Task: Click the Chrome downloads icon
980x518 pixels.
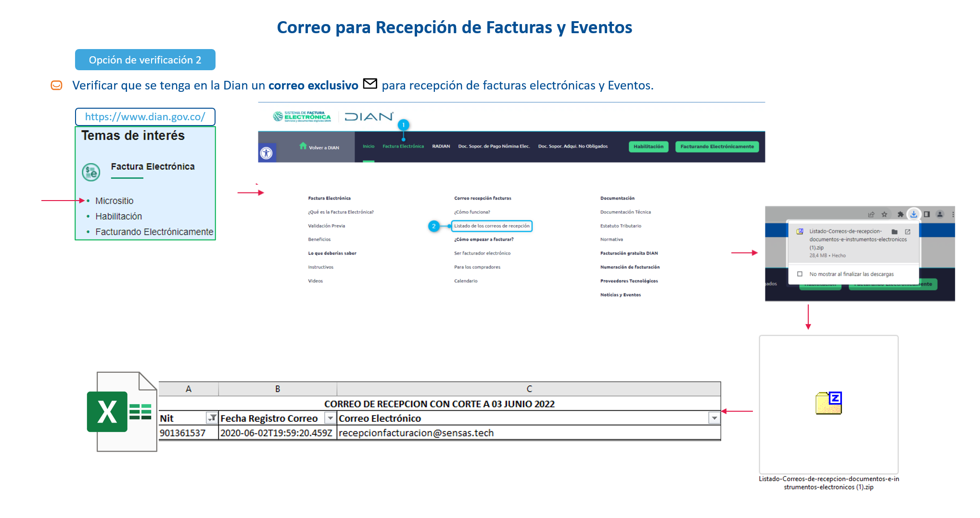Action: (x=913, y=215)
